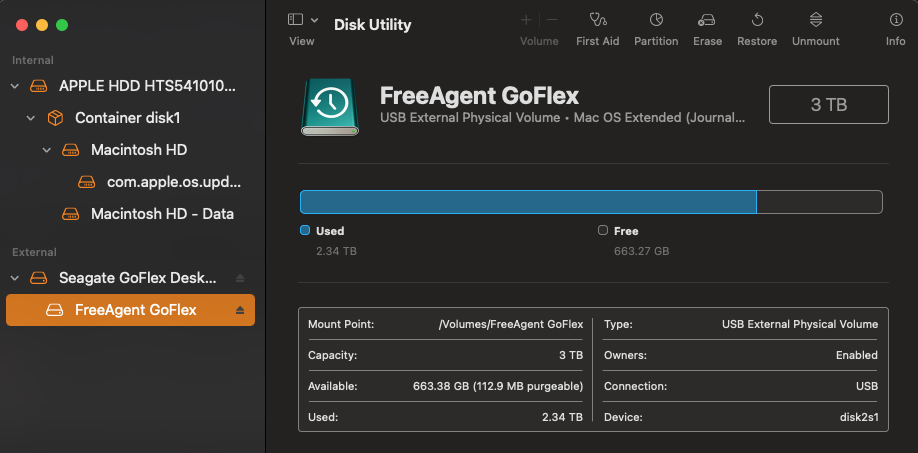
Task: Click the /Volumes/FreeAgent GoFlex mount point
Action: click(x=511, y=324)
